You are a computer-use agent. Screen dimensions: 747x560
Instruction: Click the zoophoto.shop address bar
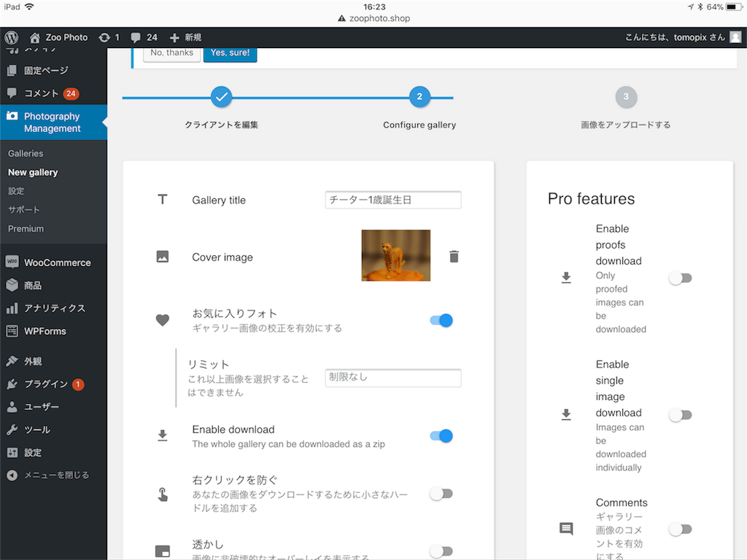coord(374,18)
